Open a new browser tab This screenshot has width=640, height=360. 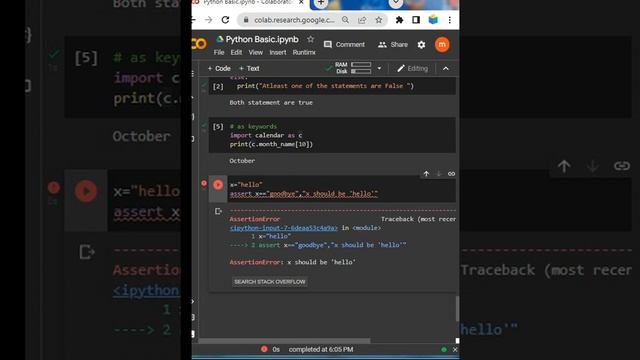pyautogui.click(x=321, y=3)
